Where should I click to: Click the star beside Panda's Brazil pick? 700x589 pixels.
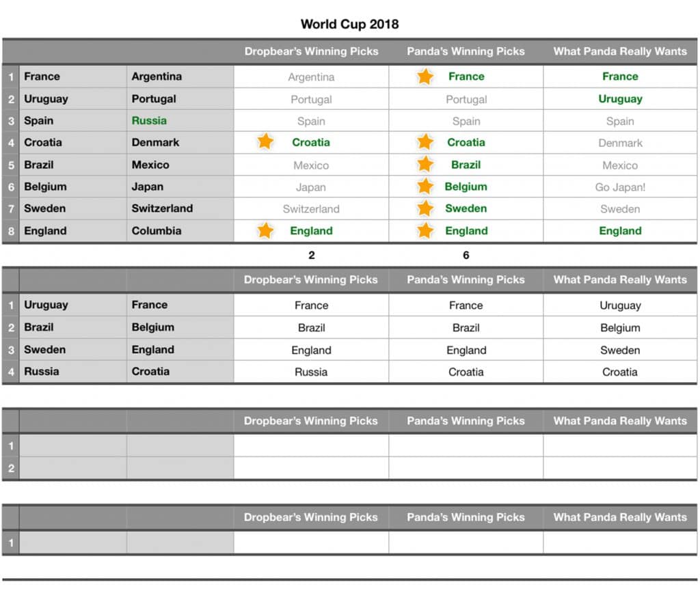coord(425,165)
